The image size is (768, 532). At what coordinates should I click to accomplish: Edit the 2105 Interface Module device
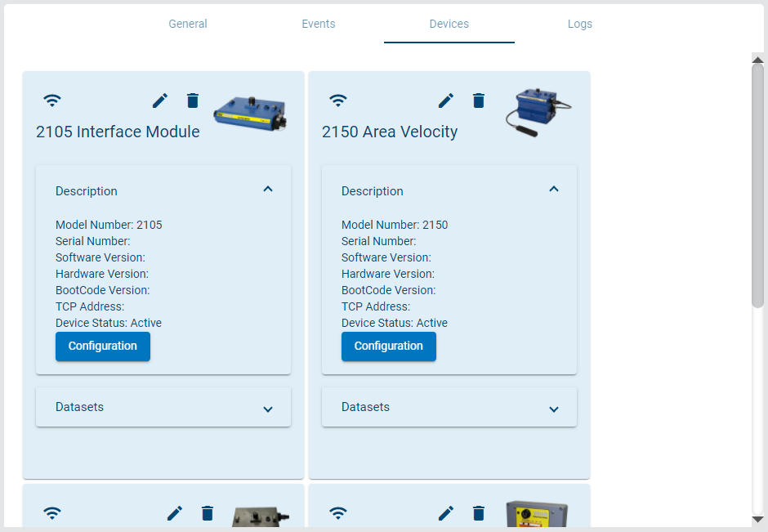(x=159, y=101)
